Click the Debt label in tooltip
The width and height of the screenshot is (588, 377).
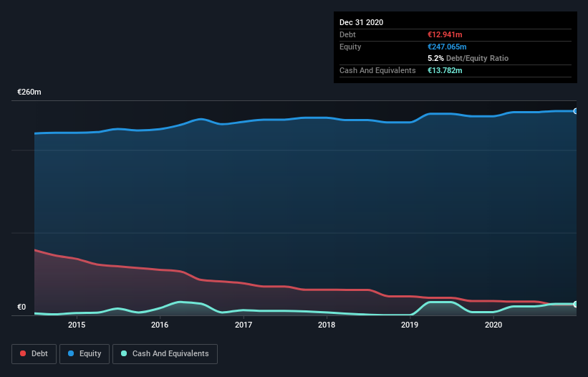[x=347, y=34]
